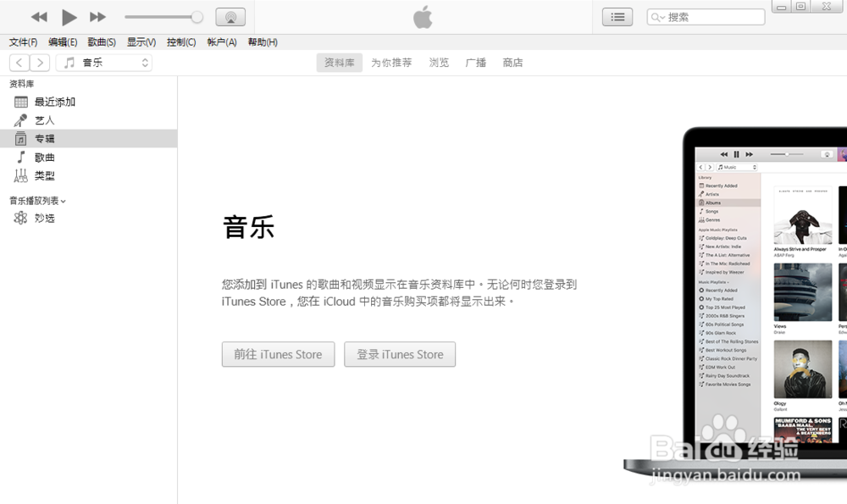Click the Apple logo at top center

tap(423, 17)
